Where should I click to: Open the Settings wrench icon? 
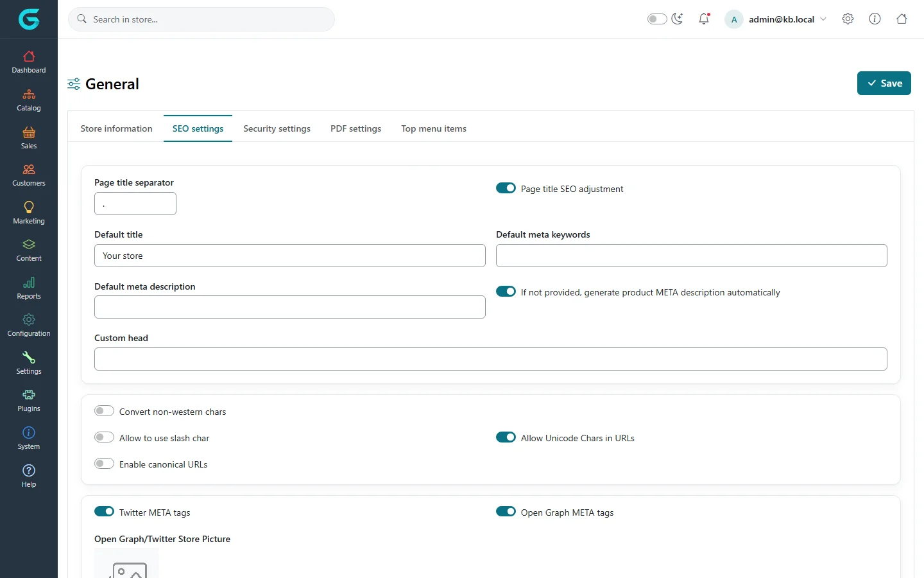pos(29,358)
